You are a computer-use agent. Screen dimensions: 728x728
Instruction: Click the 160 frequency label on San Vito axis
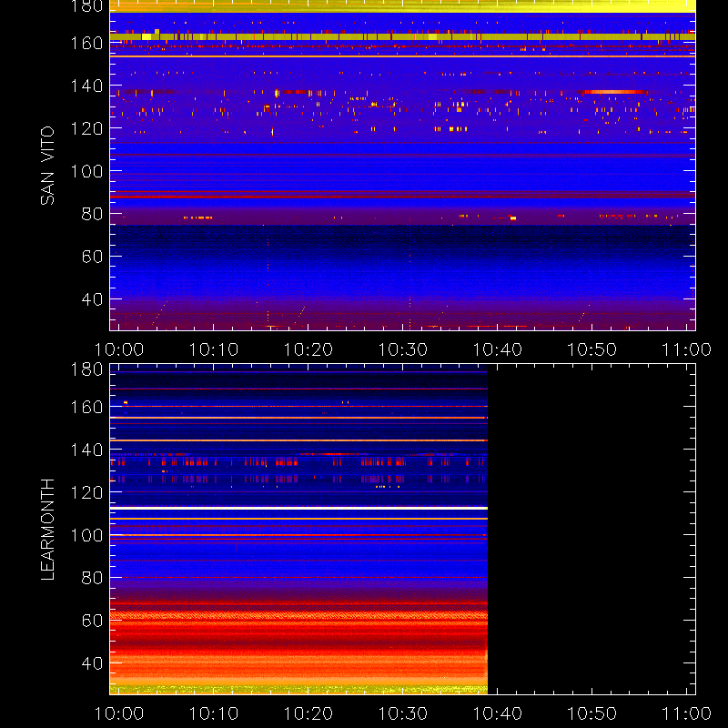(x=86, y=43)
